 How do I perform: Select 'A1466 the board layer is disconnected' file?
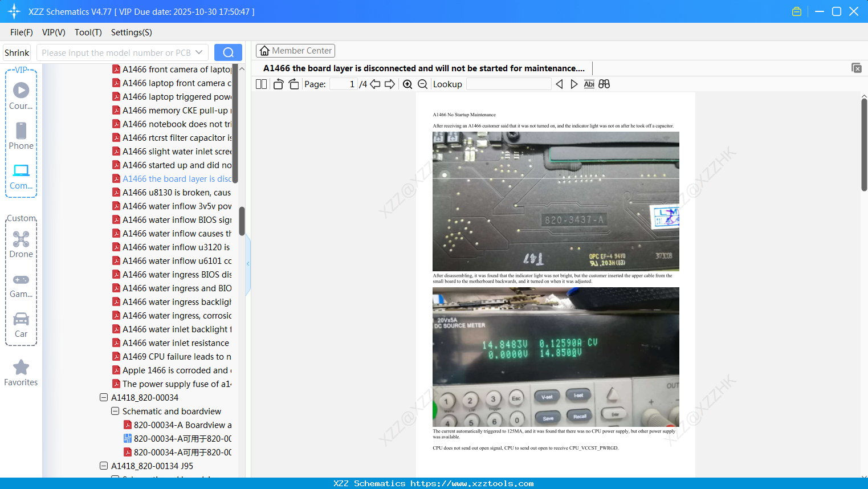coord(177,179)
